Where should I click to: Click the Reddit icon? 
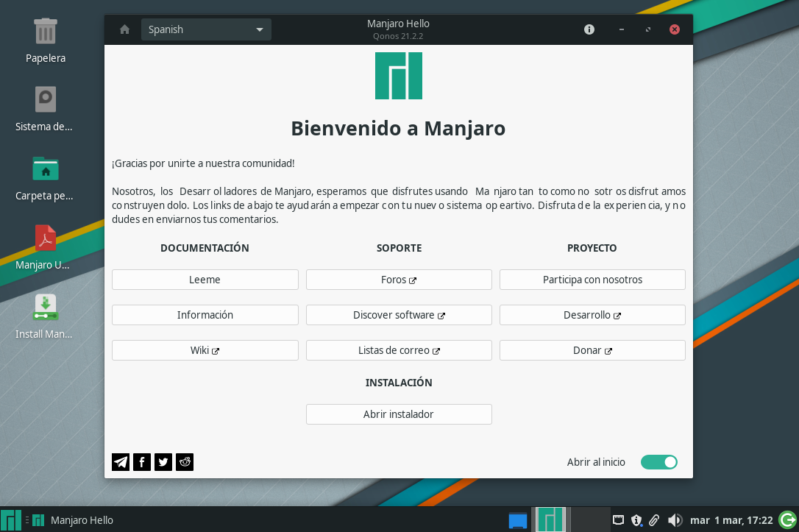click(184, 462)
